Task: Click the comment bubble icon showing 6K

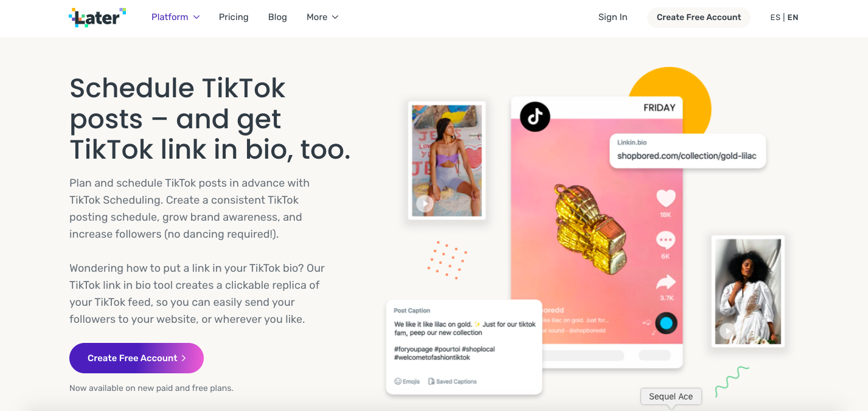Action: pos(665,240)
